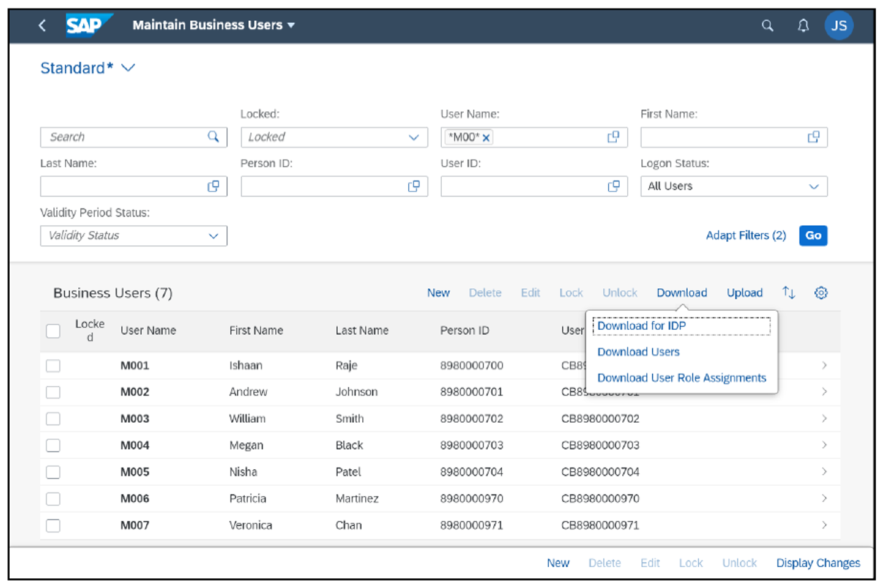886x588 pixels.
Task: Tick the checkbox for user M007
Action: 53,525
